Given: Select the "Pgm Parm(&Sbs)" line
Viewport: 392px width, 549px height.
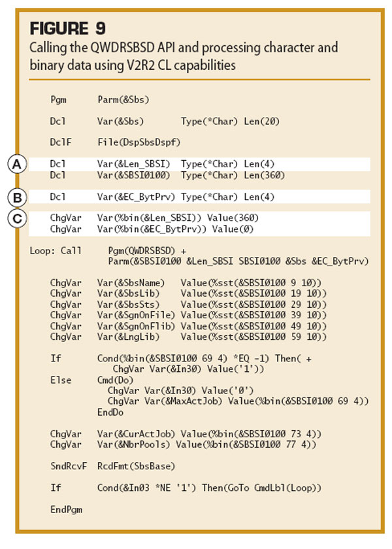Looking at the screenshot, I should pyautogui.click(x=100, y=100).
